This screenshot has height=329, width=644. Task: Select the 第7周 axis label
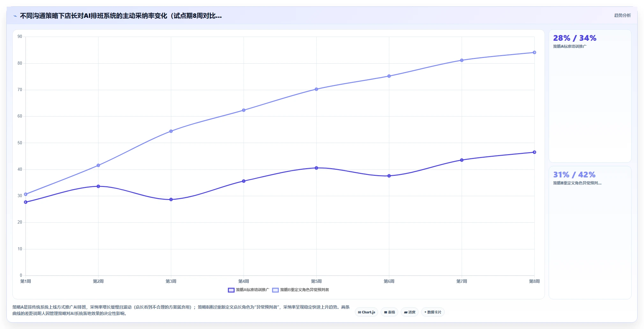[x=462, y=281]
